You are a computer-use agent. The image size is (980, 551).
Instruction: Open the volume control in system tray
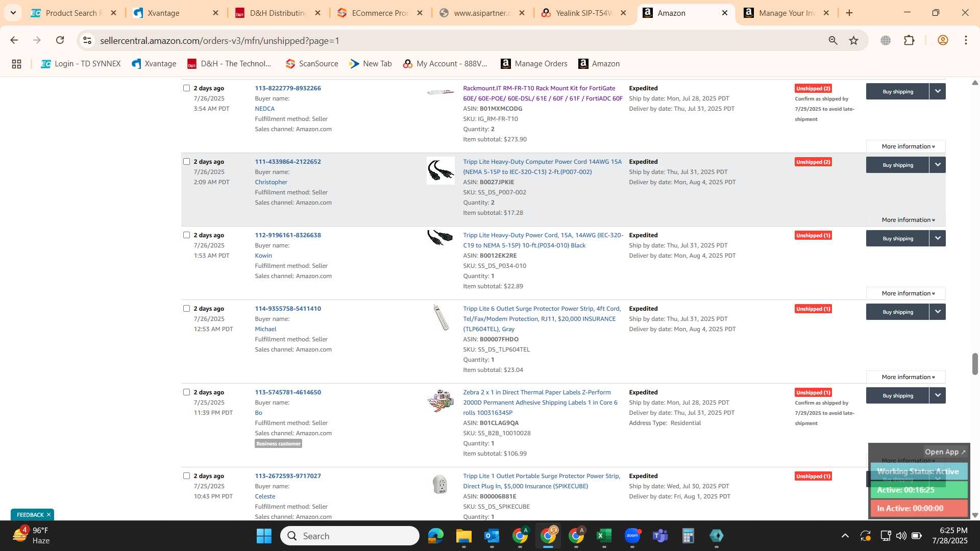pyautogui.click(x=901, y=536)
